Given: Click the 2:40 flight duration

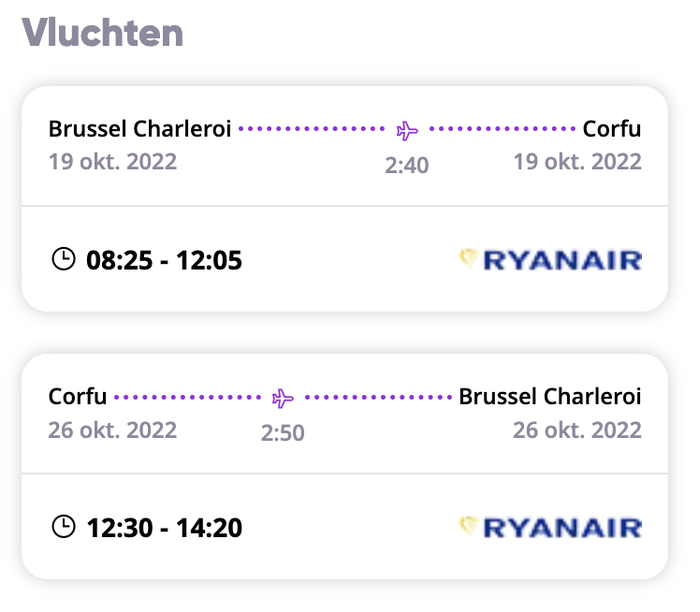Looking at the screenshot, I should coord(407,165).
